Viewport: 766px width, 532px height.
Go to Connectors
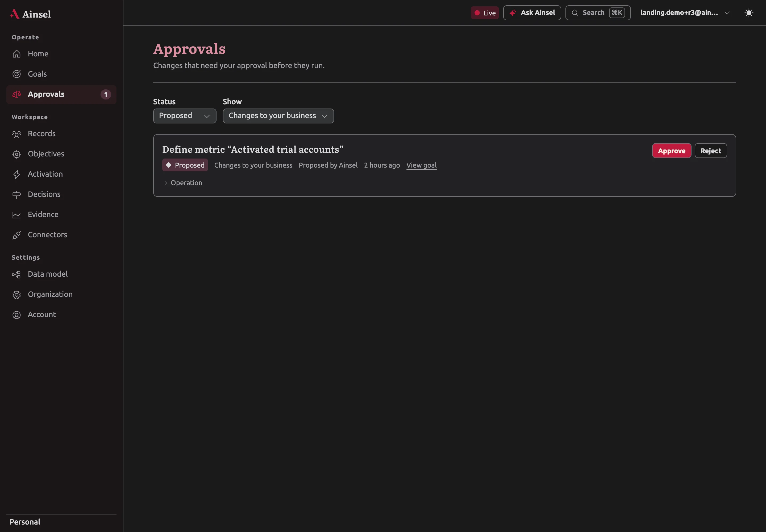(61, 235)
